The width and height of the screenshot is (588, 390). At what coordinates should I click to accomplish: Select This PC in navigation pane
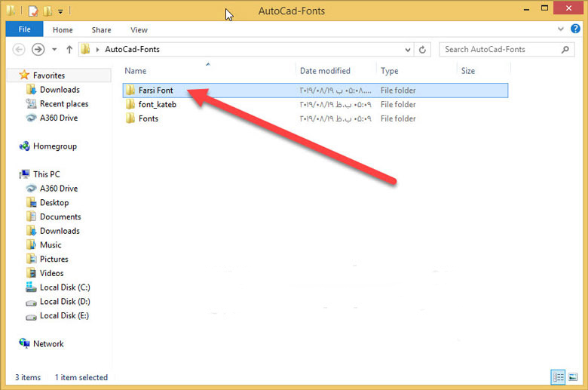pyautogui.click(x=47, y=174)
